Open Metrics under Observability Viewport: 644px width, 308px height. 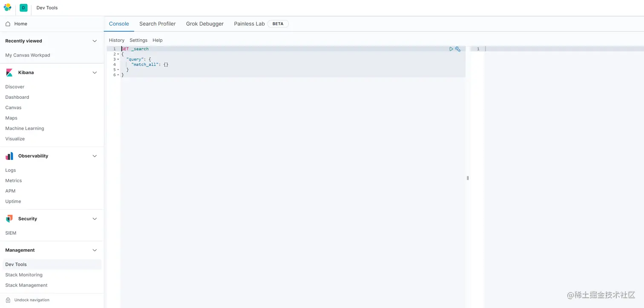click(x=14, y=181)
